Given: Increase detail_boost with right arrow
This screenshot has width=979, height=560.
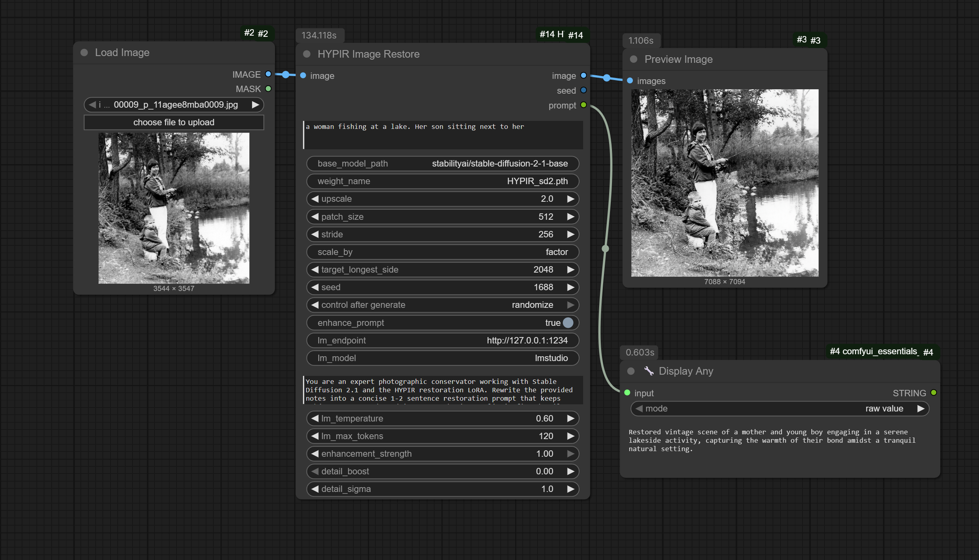Looking at the screenshot, I should click(571, 472).
